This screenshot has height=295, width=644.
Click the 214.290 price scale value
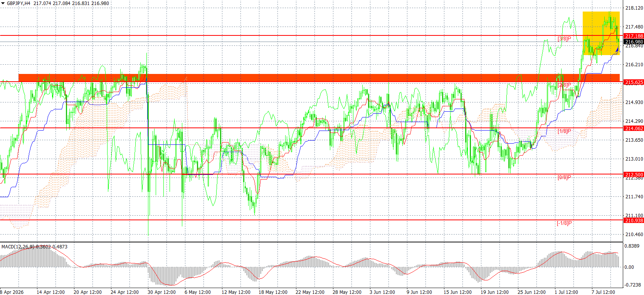[x=634, y=121]
